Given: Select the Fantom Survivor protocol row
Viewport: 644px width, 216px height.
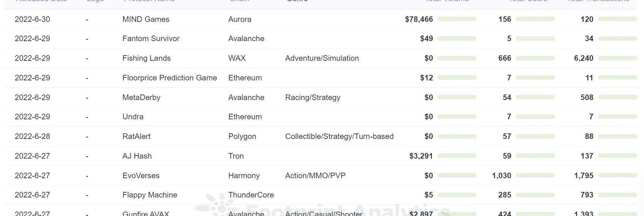Looking at the screenshot, I should point(151,39).
